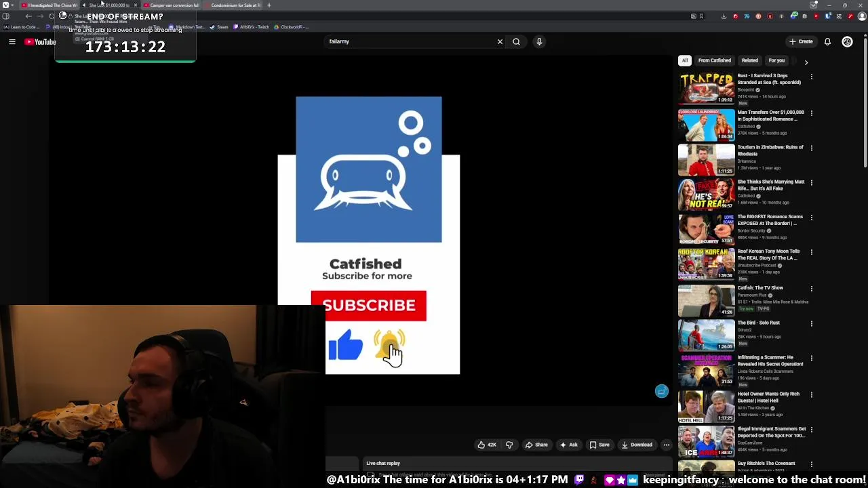Select the From Catfished chip

click(x=715, y=60)
